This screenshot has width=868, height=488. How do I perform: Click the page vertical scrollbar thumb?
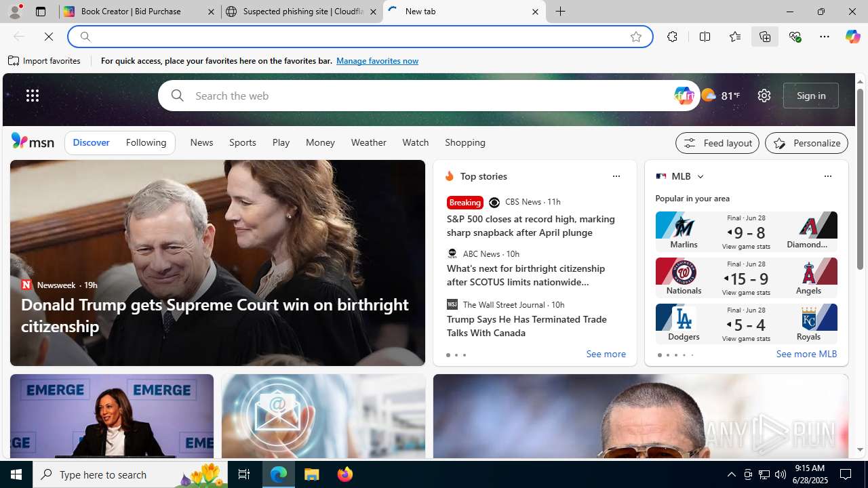[x=860, y=180]
